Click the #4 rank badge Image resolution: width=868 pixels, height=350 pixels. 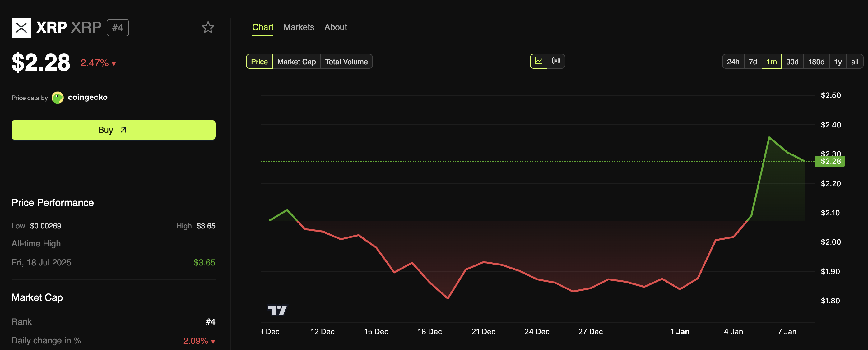118,28
